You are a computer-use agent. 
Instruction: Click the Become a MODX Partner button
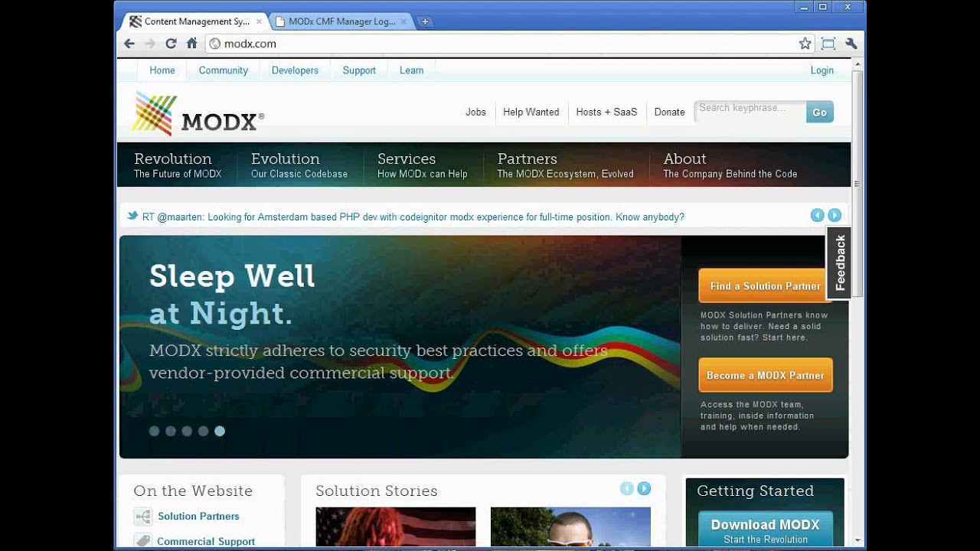766,376
